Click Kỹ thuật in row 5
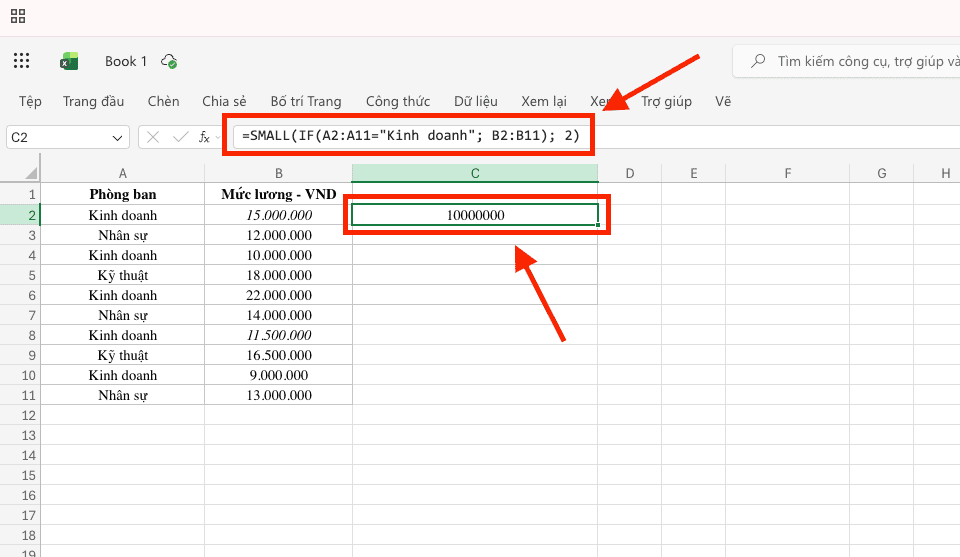Screen dimensions: 960x557 click(x=122, y=275)
